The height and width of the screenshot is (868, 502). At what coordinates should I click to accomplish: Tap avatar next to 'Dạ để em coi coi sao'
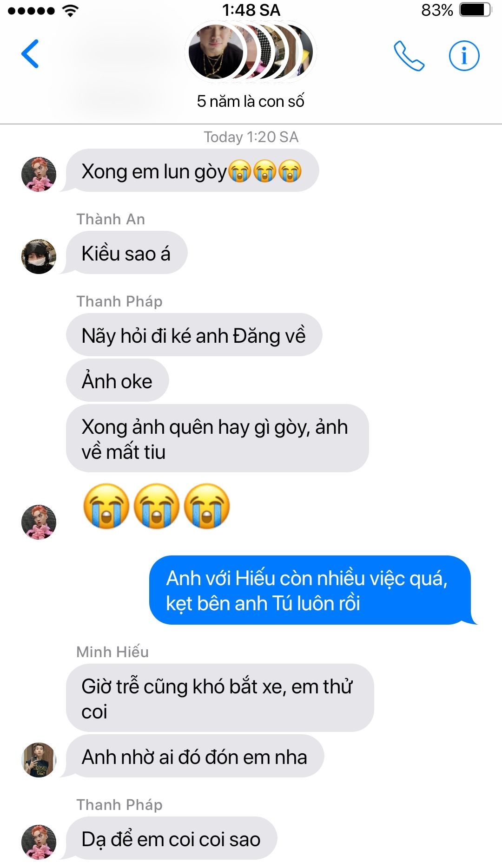[x=39, y=842]
